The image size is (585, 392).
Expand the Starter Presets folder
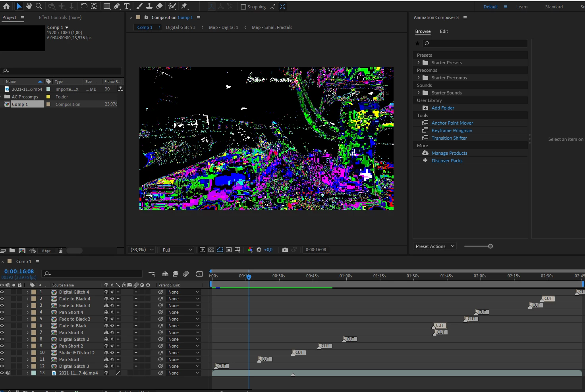419,63
